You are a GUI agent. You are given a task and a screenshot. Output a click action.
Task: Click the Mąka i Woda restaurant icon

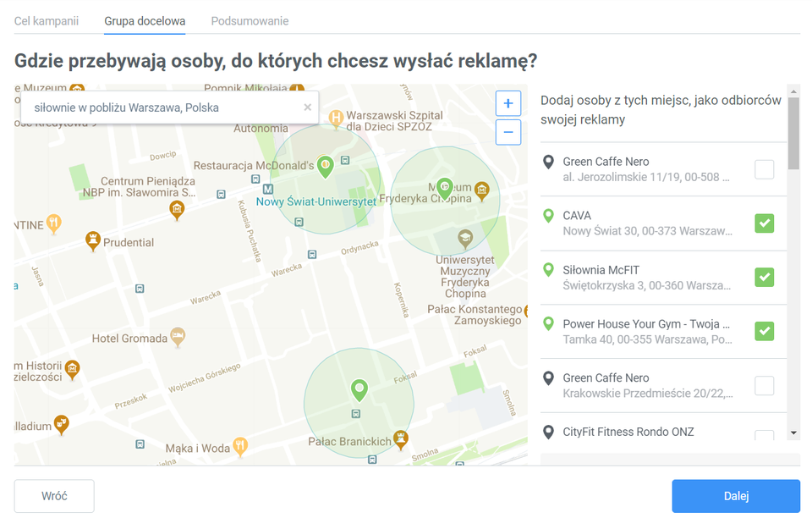click(239, 447)
